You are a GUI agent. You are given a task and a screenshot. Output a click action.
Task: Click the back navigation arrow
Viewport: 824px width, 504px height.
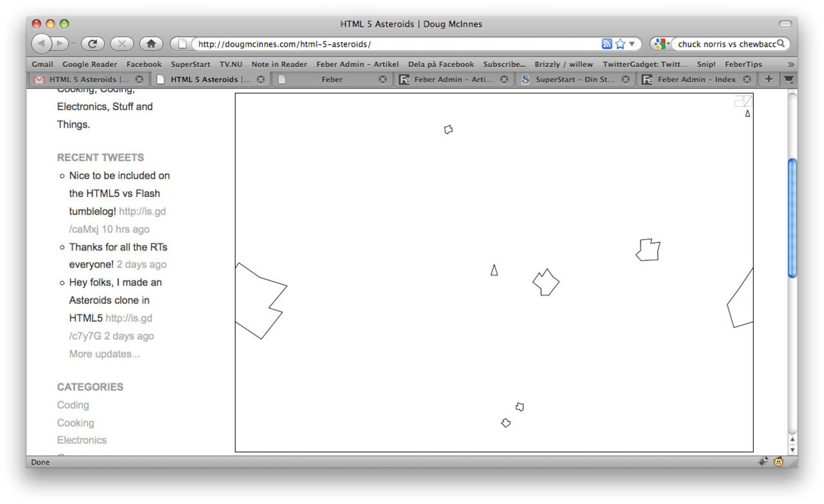[x=40, y=43]
